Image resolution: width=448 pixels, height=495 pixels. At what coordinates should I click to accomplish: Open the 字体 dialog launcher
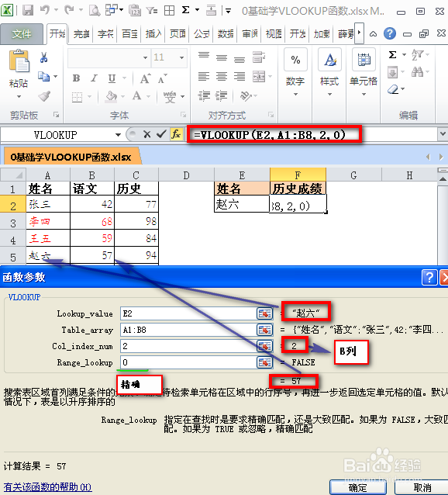click(x=183, y=115)
